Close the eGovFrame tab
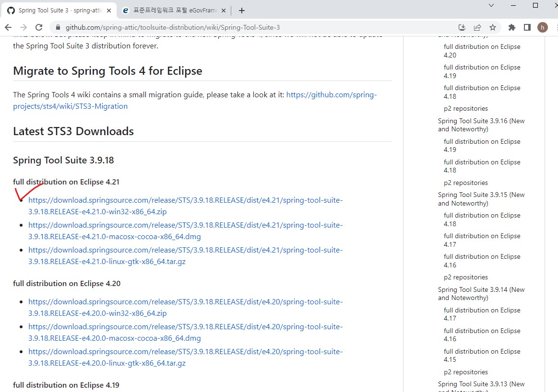The height and width of the screenshot is (392, 558). (224, 11)
